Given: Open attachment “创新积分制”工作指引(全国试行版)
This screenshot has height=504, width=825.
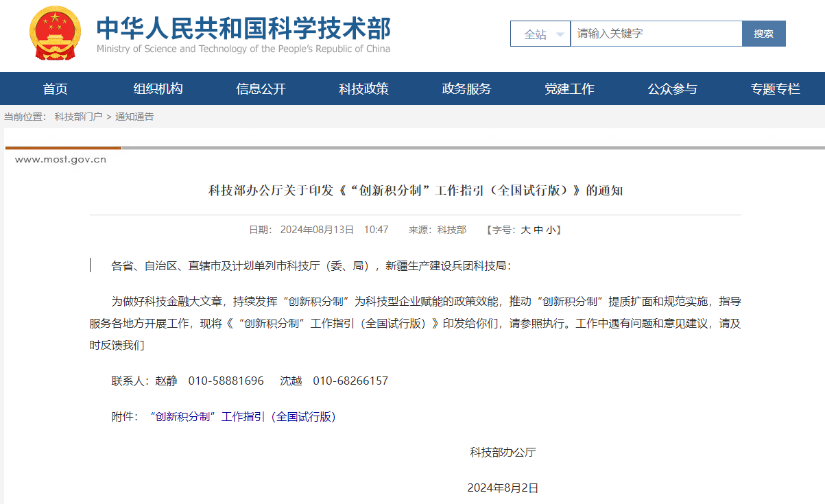Looking at the screenshot, I should coord(243,416).
